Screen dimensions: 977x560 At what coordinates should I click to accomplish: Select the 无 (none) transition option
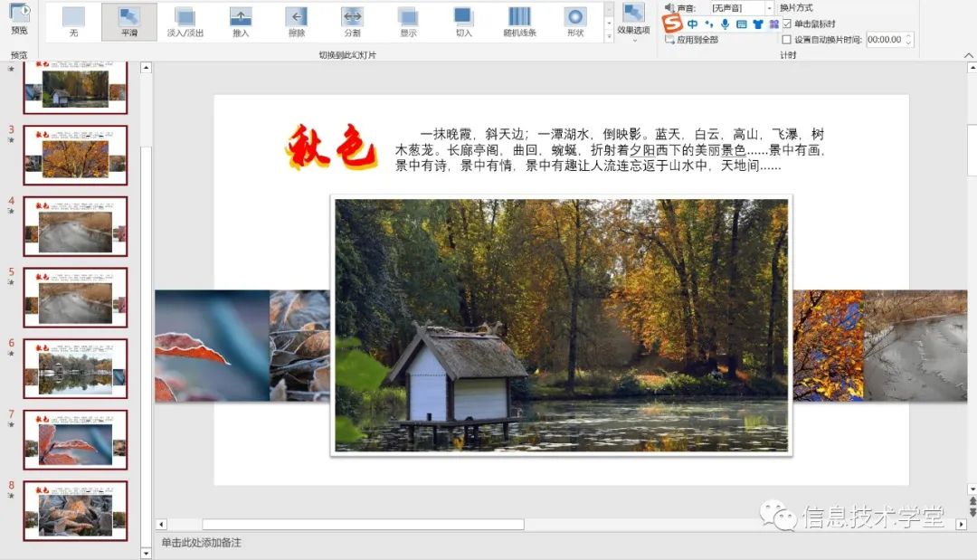(x=72, y=20)
